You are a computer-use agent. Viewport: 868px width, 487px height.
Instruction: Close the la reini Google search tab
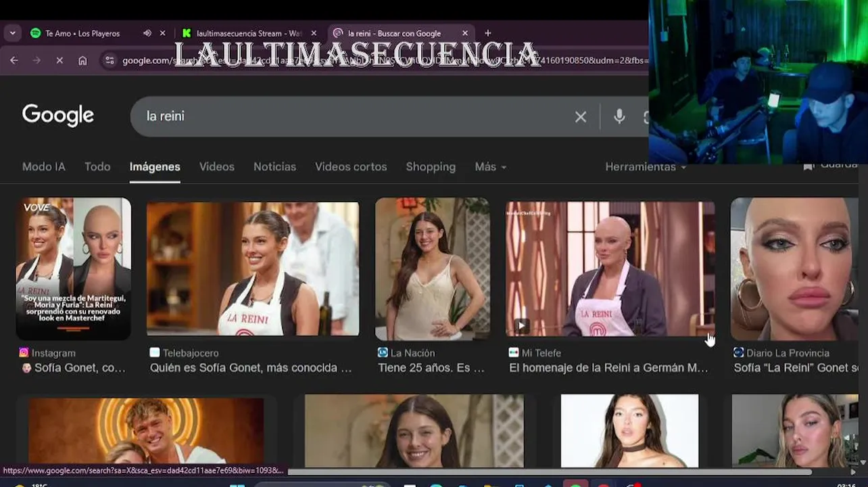(465, 33)
